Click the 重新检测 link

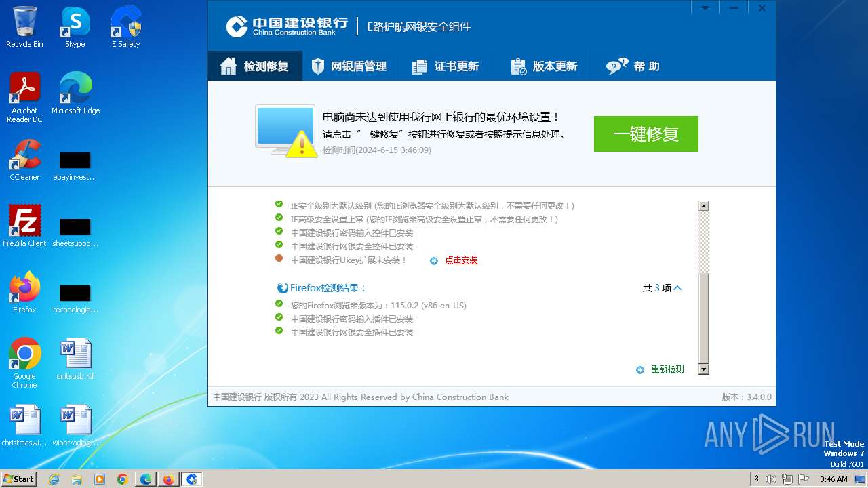click(667, 369)
